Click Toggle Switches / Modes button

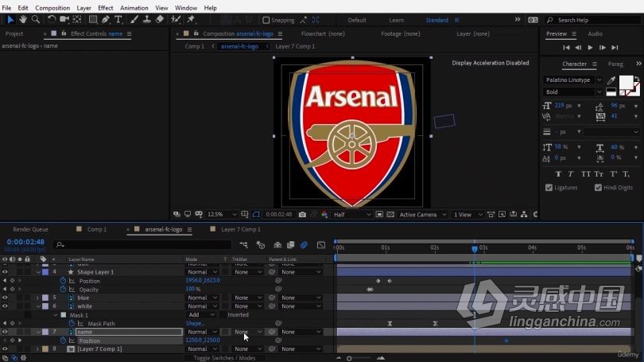coord(224,358)
